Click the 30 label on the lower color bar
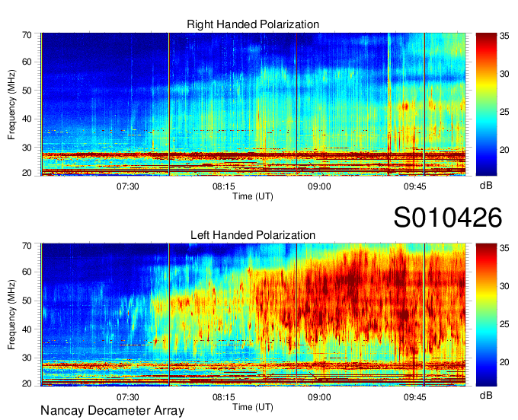The image size is (518, 420). tap(504, 286)
